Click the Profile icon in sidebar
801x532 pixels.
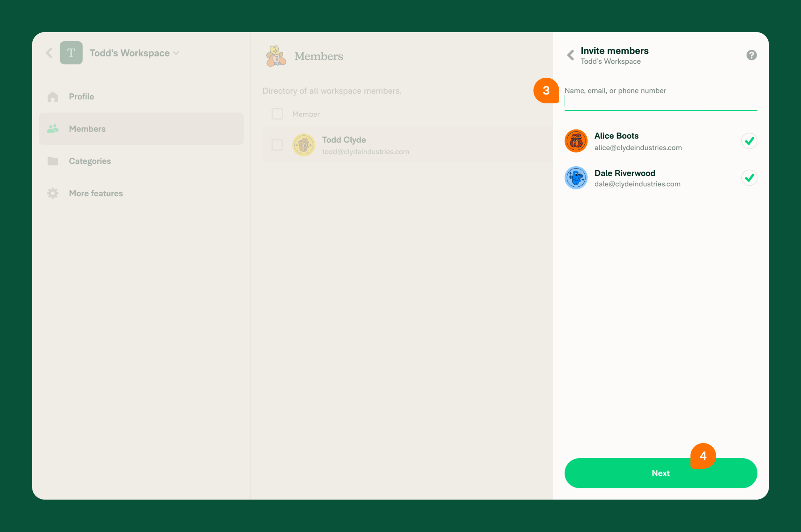point(53,96)
